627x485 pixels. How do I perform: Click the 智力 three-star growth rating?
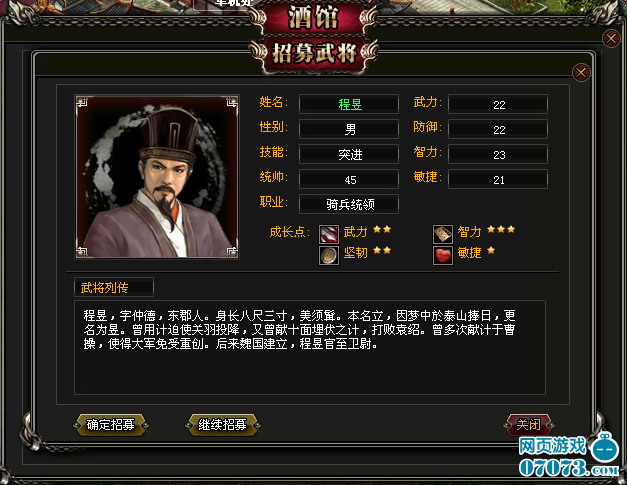coord(501,230)
